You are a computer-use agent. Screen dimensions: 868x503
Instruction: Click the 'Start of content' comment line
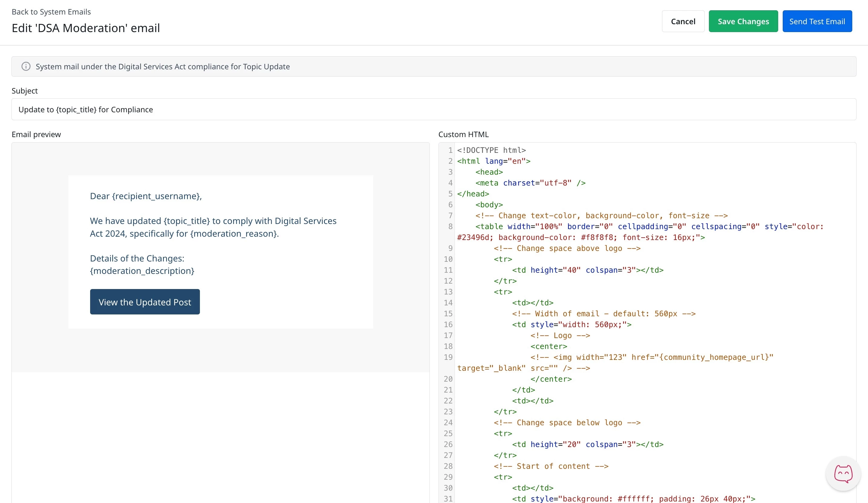pos(551,466)
